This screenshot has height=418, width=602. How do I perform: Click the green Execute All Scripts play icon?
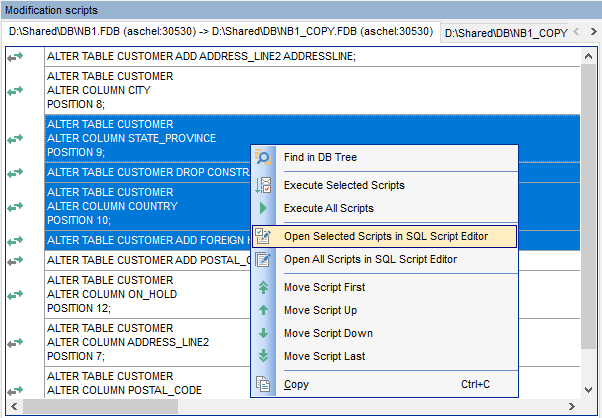[263, 208]
